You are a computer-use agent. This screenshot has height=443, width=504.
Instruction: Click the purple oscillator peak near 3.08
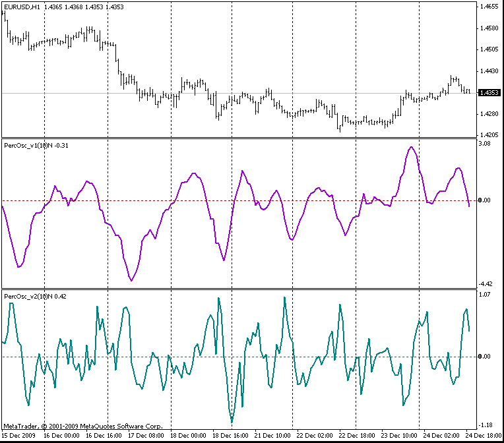411,148
